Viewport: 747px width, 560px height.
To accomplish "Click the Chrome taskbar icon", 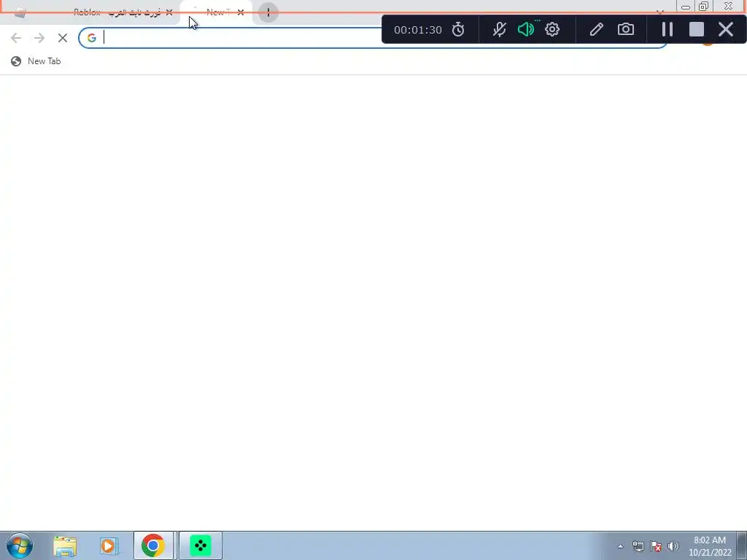I will tap(153, 545).
